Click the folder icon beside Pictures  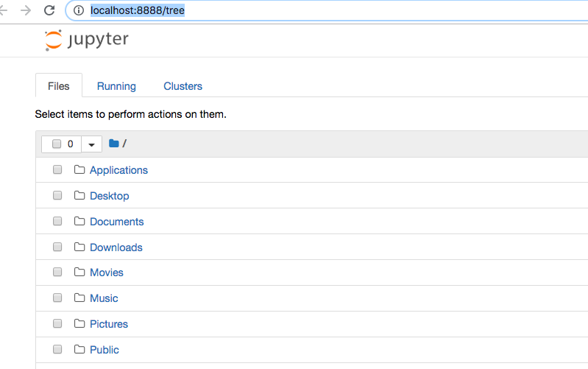[79, 323]
